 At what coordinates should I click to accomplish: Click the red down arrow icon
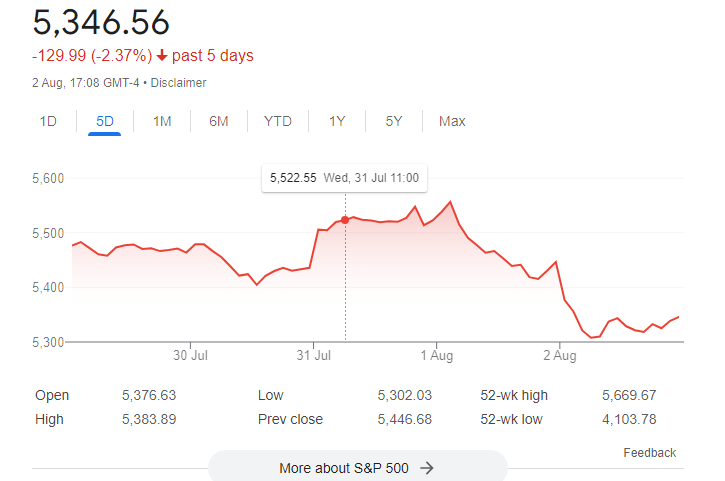(163, 56)
